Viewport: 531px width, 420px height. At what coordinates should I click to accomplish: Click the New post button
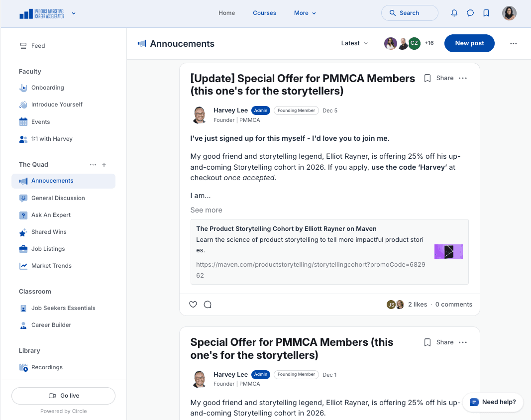[469, 43]
